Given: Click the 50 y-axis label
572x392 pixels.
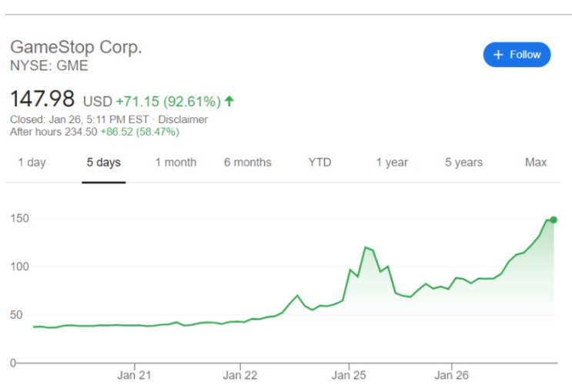Looking at the screenshot, I should (x=16, y=315).
